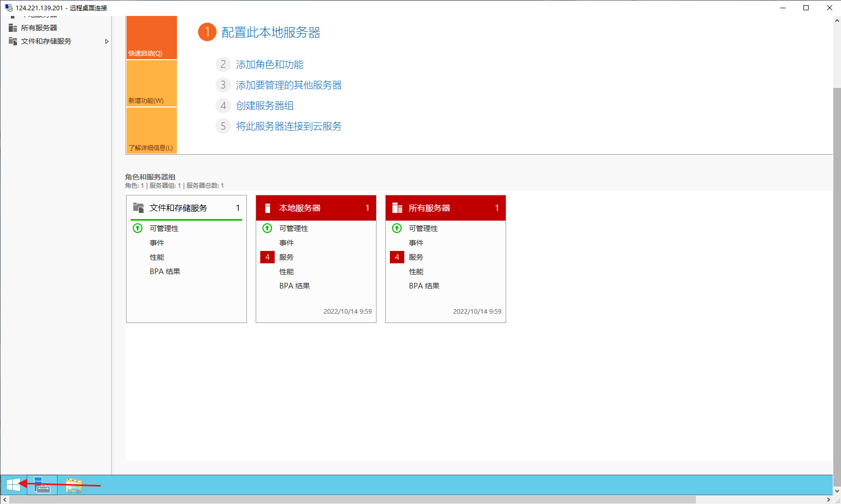Select the 了解详细信息(L) tab
This screenshot has width=841, height=504.
(151, 131)
